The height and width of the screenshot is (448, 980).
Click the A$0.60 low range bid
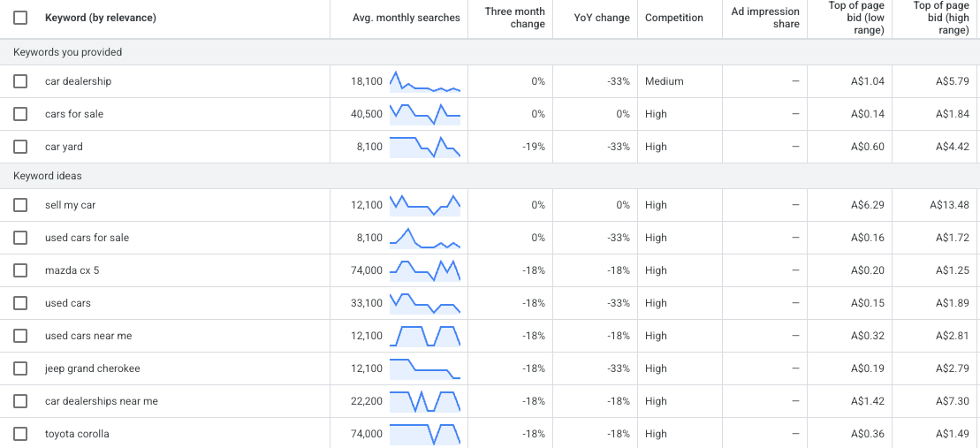click(868, 147)
